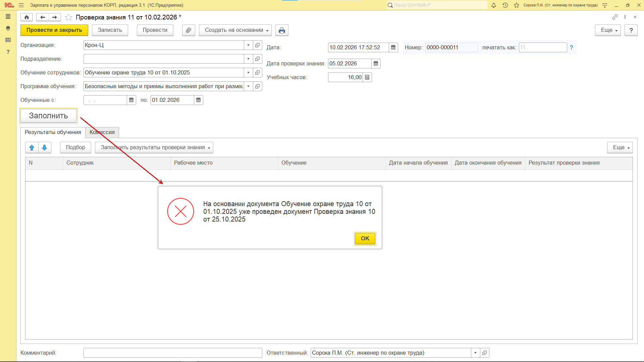Select Результаты обучения tab
This screenshot has width=644, height=362.
(53, 132)
